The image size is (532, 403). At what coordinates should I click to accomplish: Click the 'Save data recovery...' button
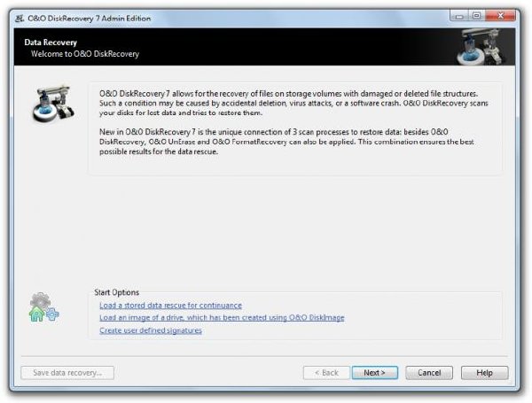pos(67,373)
